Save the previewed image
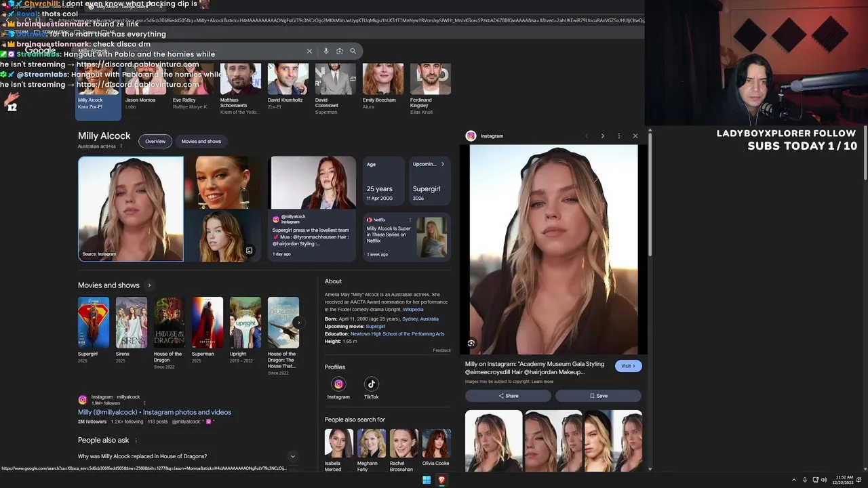Image resolution: width=868 pixels, height=488 pixels. tap(598, 396)
